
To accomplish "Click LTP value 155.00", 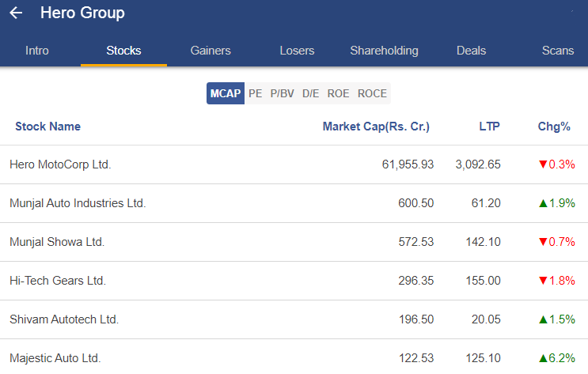I will click(x=483, y=281).
